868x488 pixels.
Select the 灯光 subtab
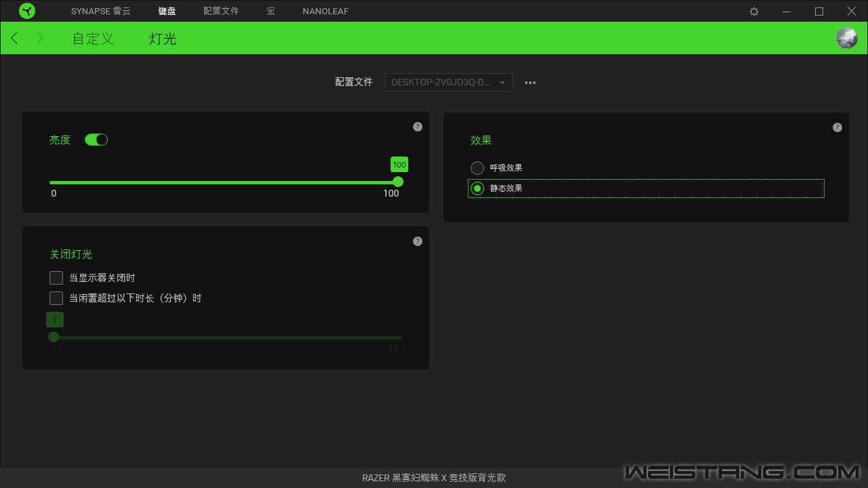[163, 39]
